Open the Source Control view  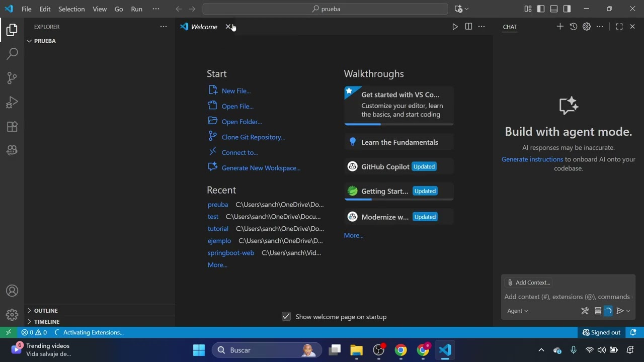tap(12, 78)
